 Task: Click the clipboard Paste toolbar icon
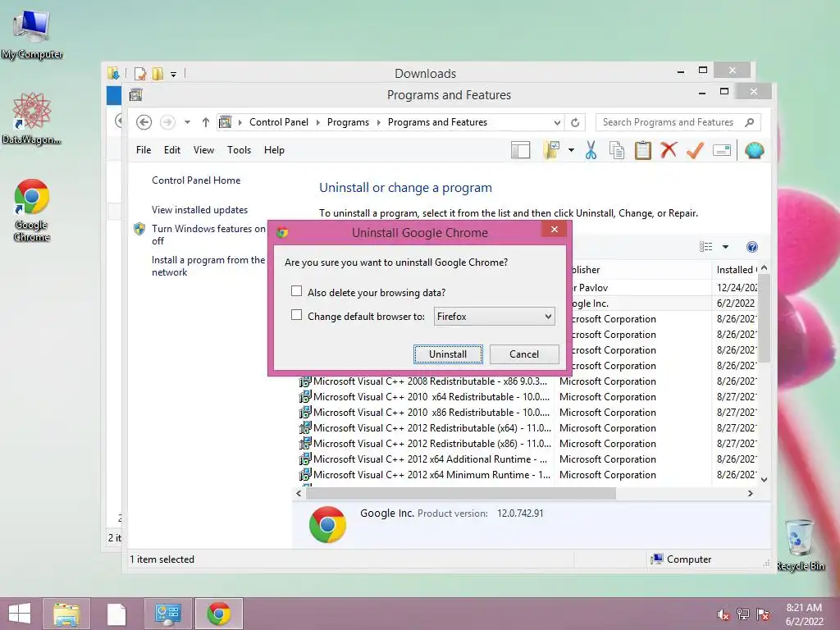[x=643, y=151]
